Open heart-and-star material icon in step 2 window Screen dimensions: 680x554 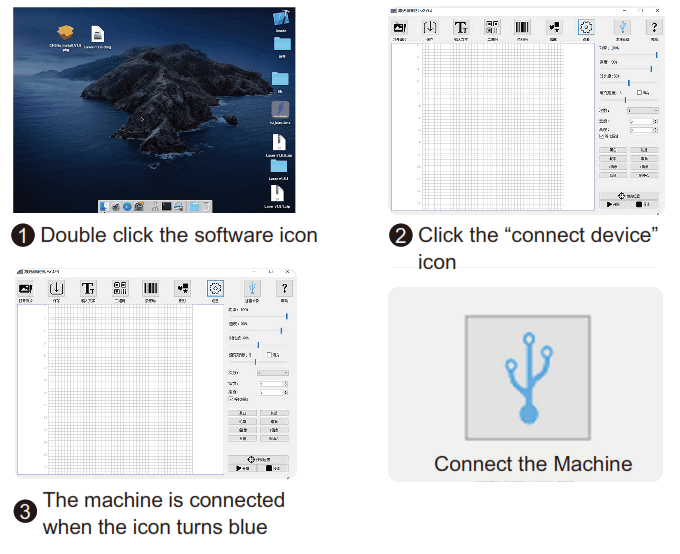tap(554, 27)
